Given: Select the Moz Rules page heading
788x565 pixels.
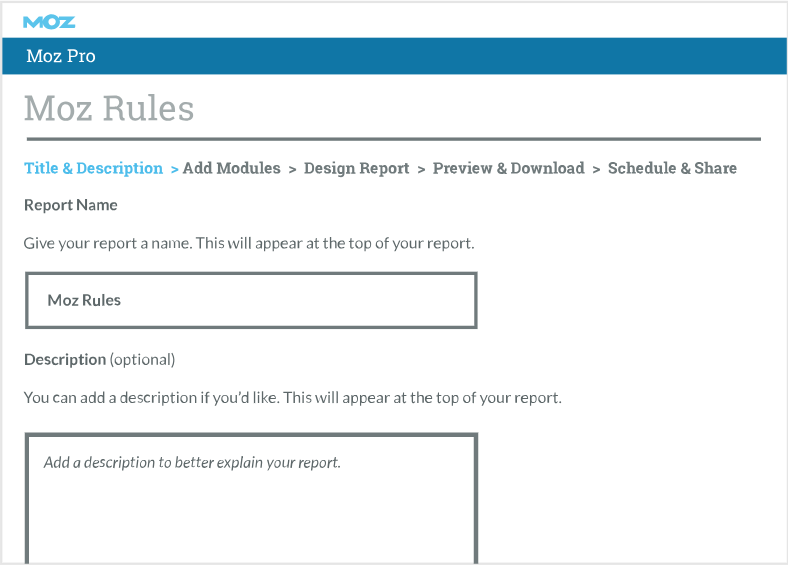Looking at the screenshot, I should (x=109, y=108).
